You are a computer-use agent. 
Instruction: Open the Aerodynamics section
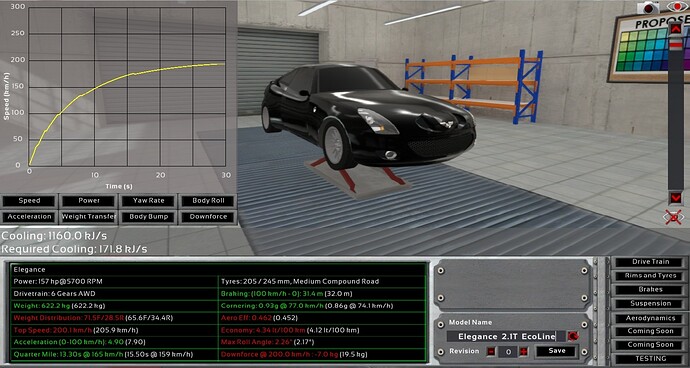pos(650,318)
